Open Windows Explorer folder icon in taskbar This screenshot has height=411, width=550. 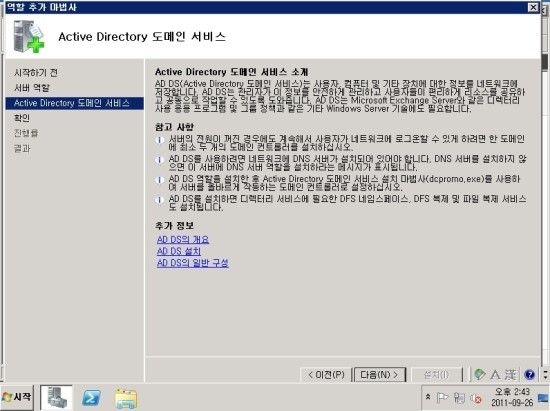[126, 399]
